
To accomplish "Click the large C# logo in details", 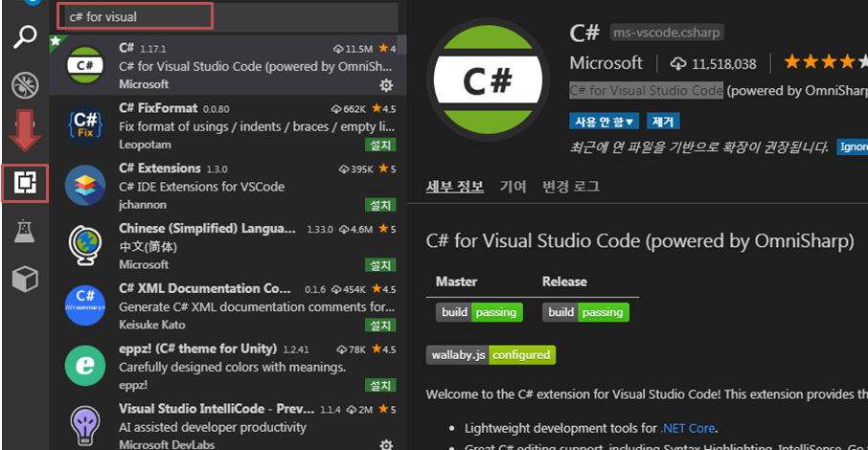I will pyautogui.click(x=487, y=79).
